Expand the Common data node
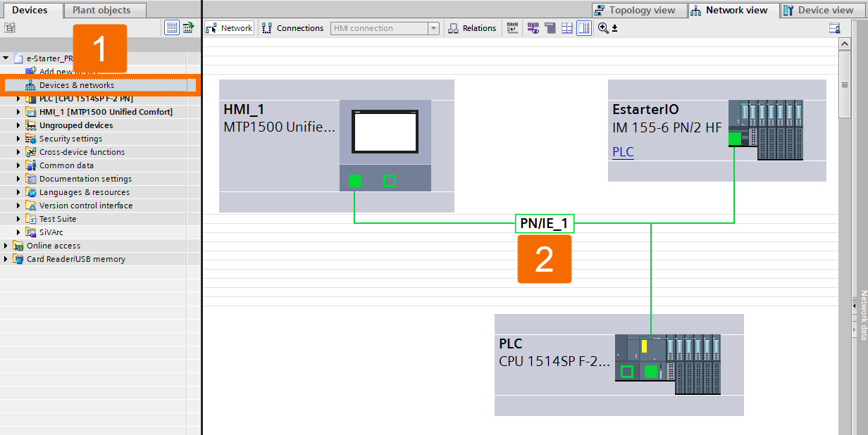This screenshot has width=868, height=435. click(19, 165)
